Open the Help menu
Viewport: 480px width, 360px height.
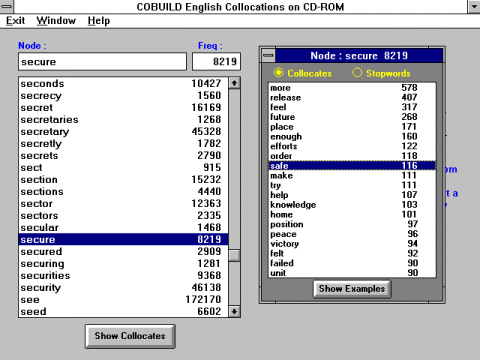pos(99,21)
